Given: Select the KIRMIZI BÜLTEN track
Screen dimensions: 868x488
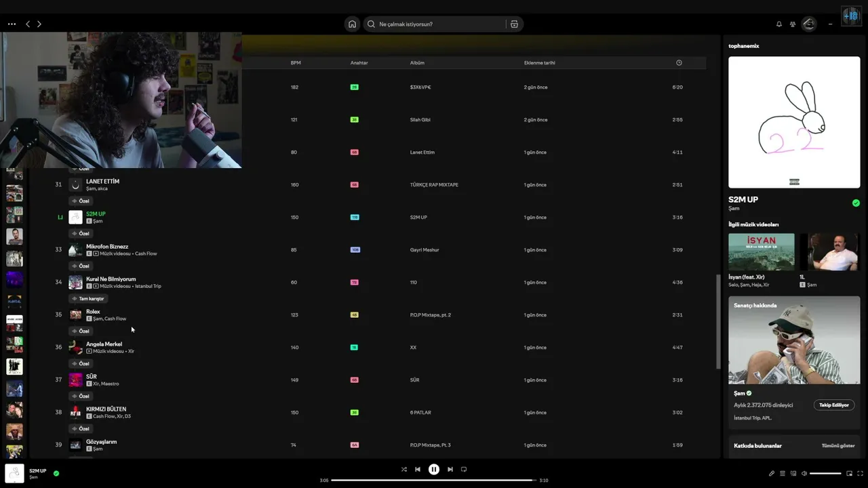Looking at the screenshot, I should coord(106,409).
